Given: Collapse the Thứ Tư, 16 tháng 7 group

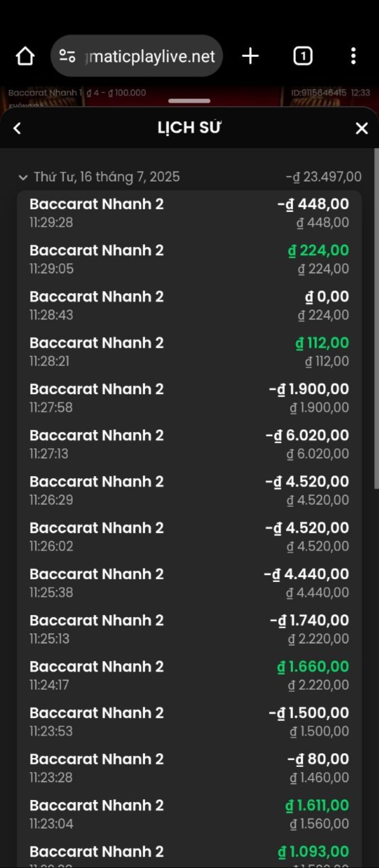Looking at the screenshot, I should point(23,177).
